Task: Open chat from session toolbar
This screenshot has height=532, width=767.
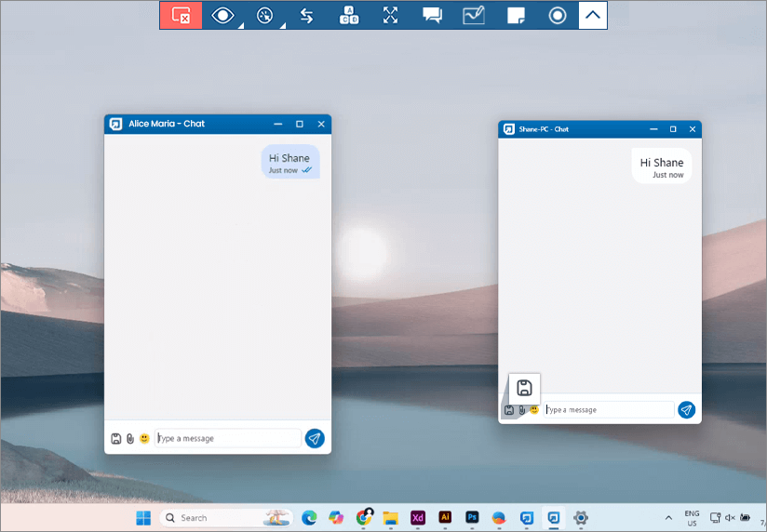Action: (x=432, y=15)
